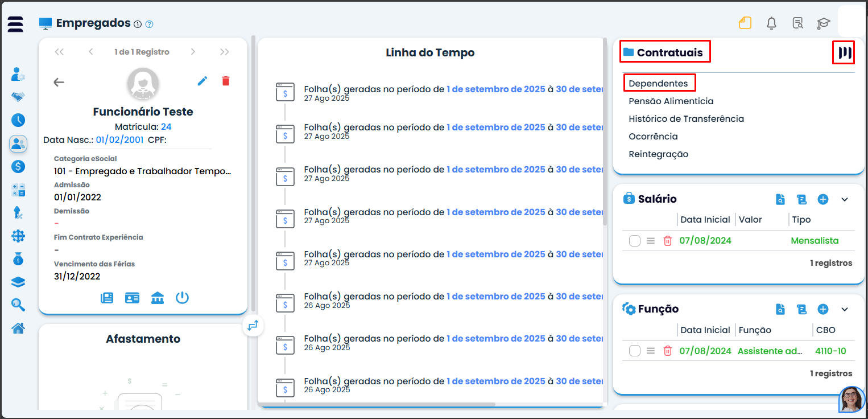
Task: Click the ID card icon on employee card
Action: (132, 298)
